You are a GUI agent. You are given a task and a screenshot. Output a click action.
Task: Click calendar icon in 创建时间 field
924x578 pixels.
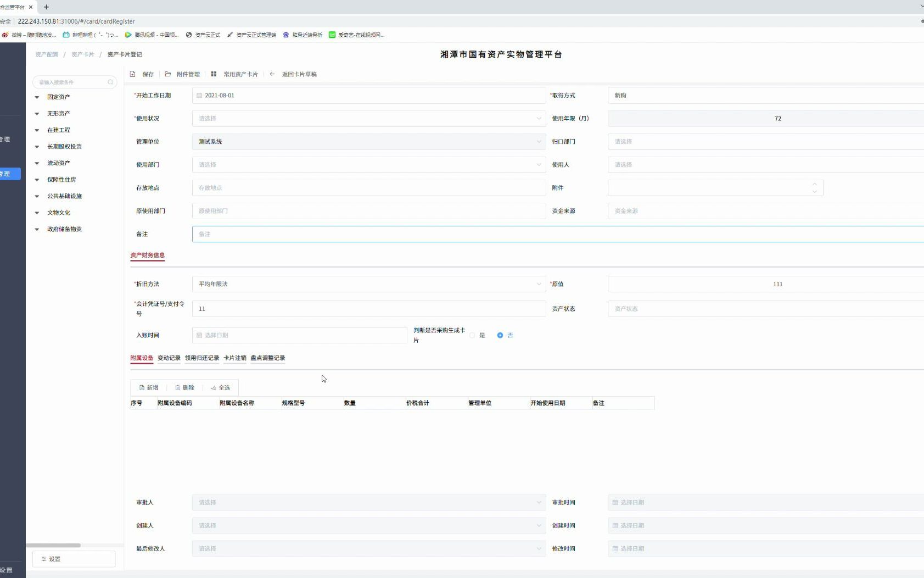point(615,525)
